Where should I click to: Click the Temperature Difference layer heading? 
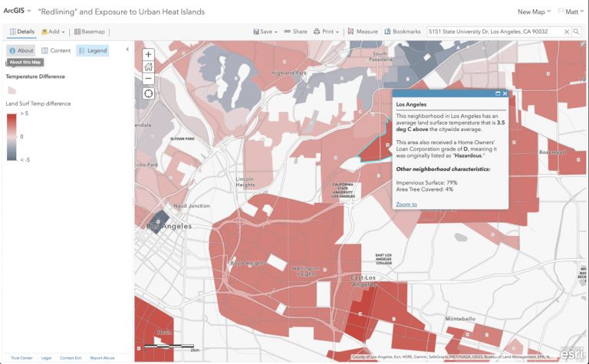35,77
